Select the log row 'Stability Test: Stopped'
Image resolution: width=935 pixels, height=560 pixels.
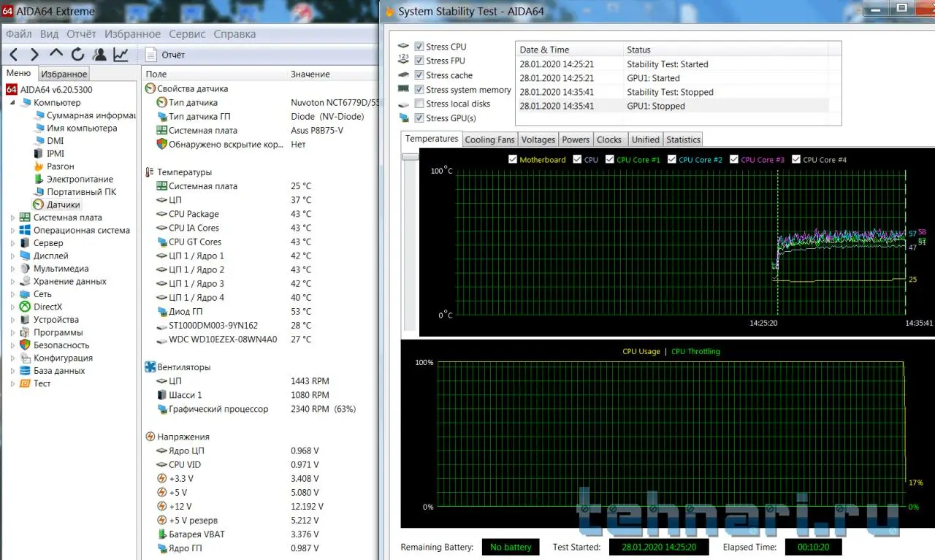tap(679, 92)
